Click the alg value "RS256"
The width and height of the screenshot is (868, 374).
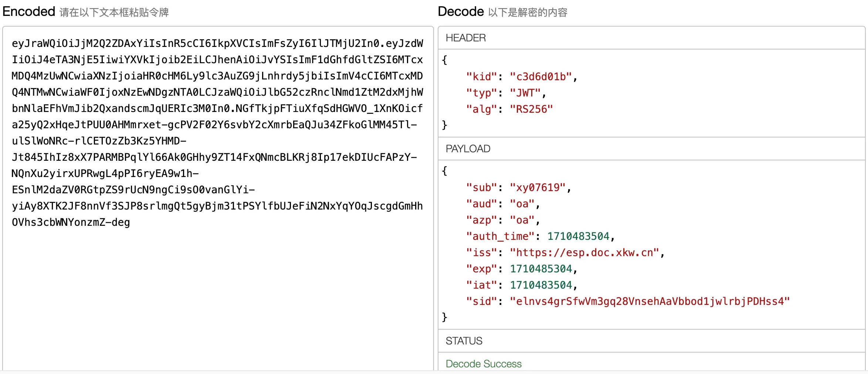click(531, 109)
